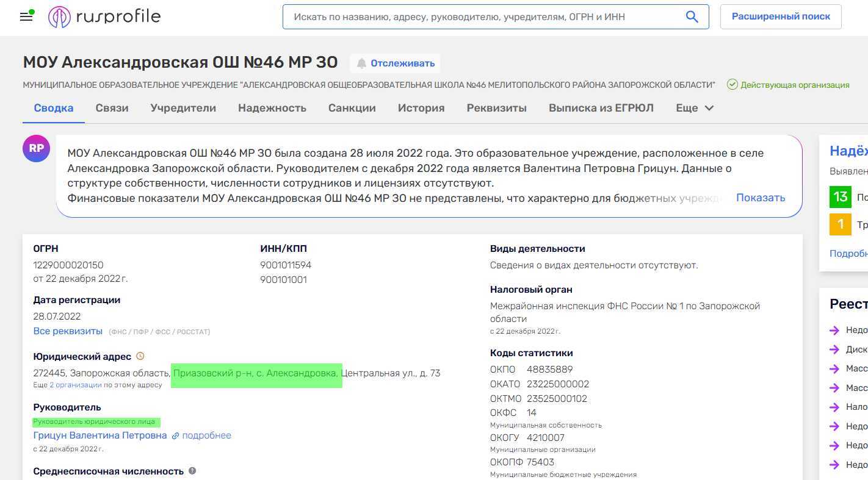Open the Учредители tab
The height and width of the screenshot is (480, 868).
click(x=183, y=108)
